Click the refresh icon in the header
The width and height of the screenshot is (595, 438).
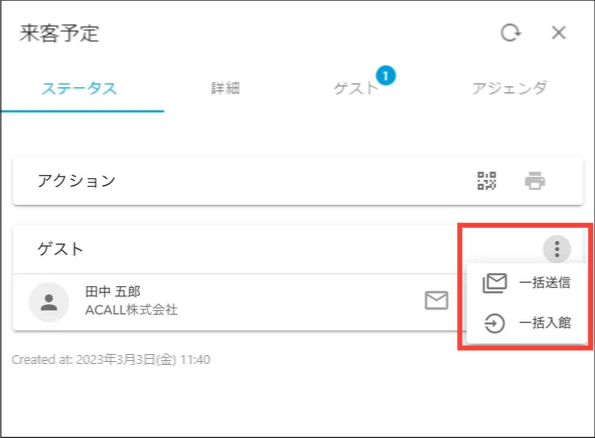tap(510, 33)
